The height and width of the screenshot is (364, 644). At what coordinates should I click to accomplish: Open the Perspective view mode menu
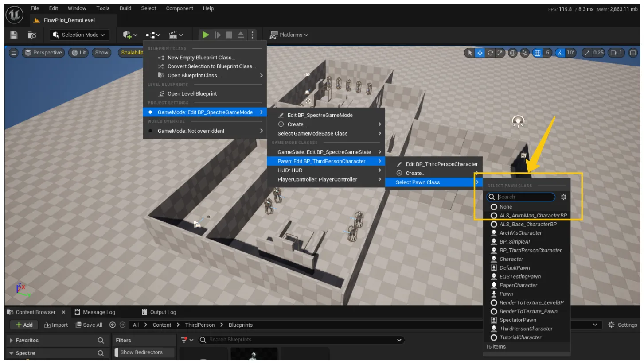coord(43,53)
